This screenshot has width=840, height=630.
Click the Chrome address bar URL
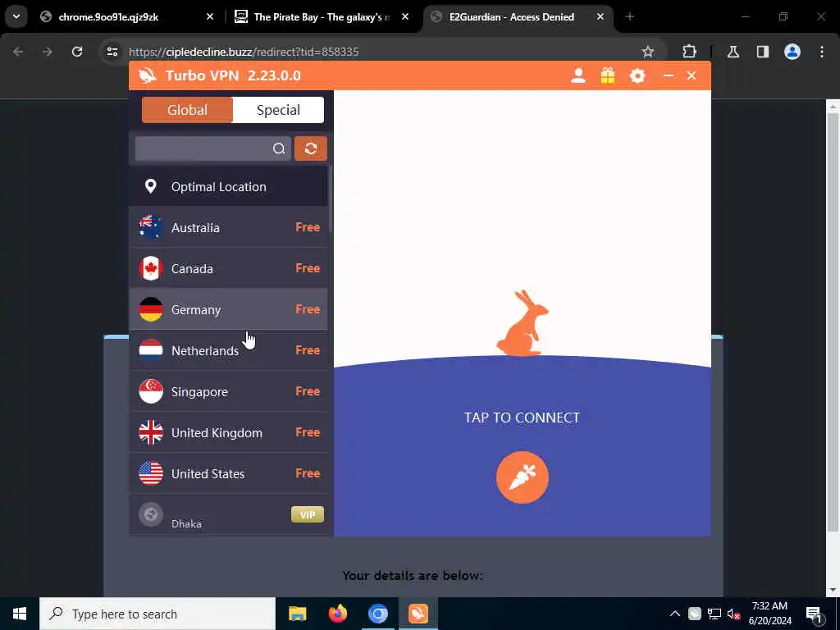coord(244,52)
